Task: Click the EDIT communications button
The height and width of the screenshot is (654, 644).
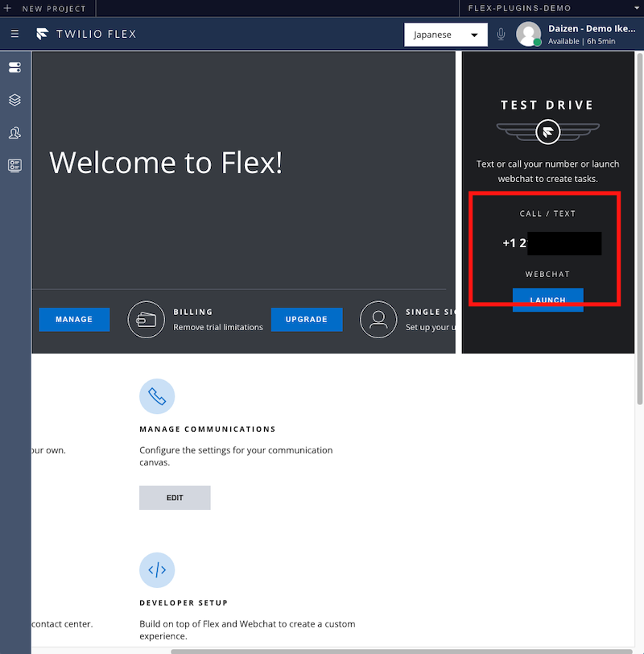Action: 175,498
